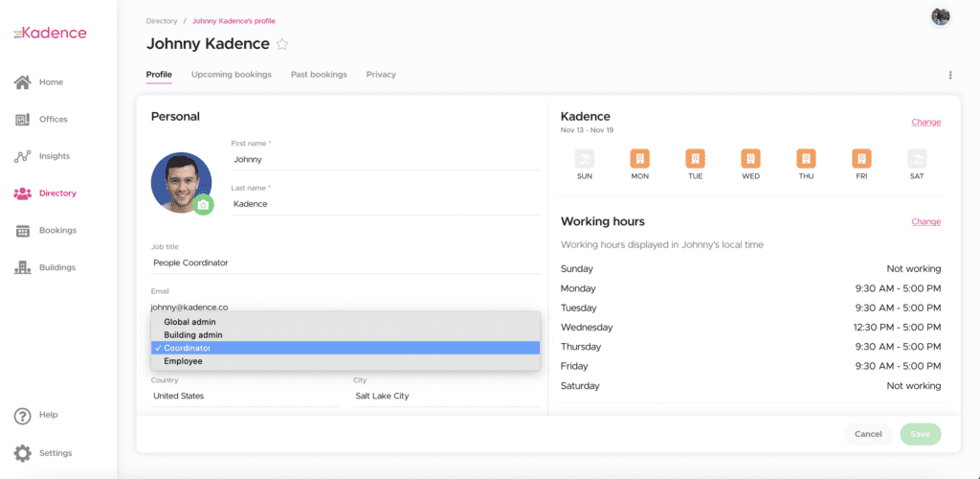
Task: Click TUE office day icon
Action: 695,158
